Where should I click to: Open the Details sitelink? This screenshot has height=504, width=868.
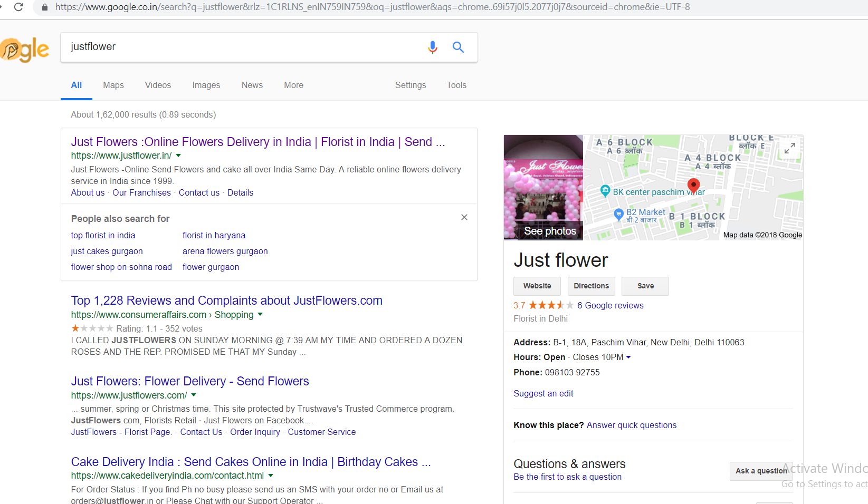(x=240, y=192)
